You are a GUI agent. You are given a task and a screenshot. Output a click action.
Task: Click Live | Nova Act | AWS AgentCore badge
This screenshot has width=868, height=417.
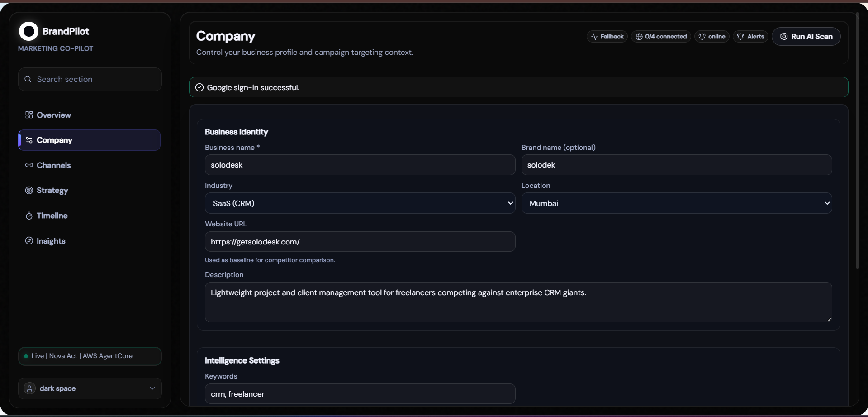point(90,356)
